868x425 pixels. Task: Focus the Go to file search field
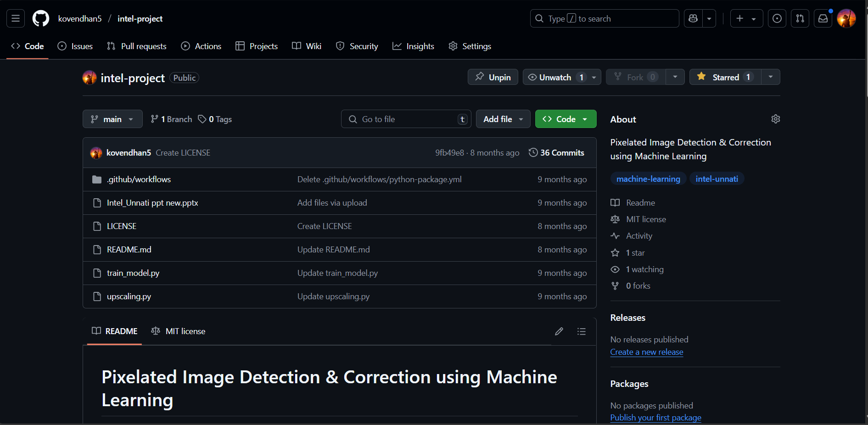point(406,119)
